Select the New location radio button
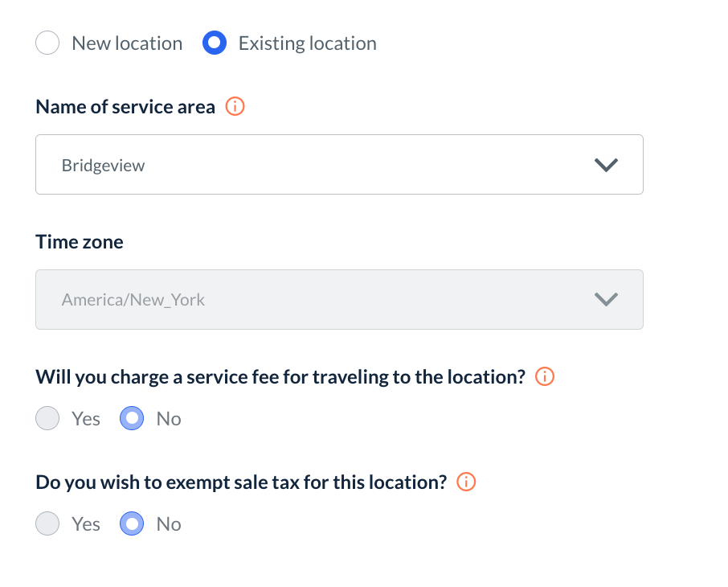Screen dimensions: 728x587 pyautogui.click(x=47, y=43)
